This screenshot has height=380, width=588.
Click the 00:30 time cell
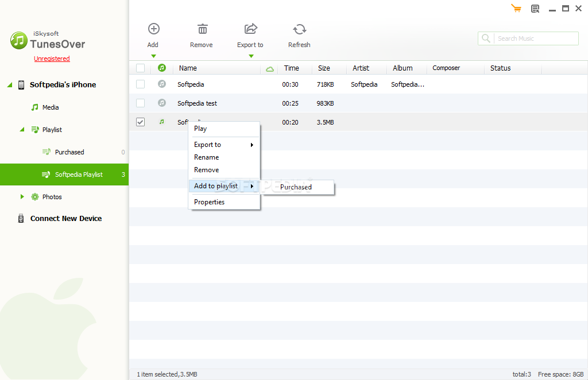click(290, 84)
